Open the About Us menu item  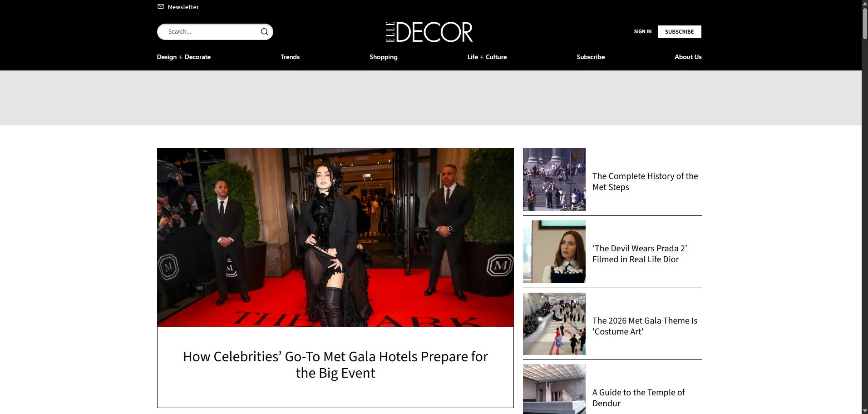688,57
